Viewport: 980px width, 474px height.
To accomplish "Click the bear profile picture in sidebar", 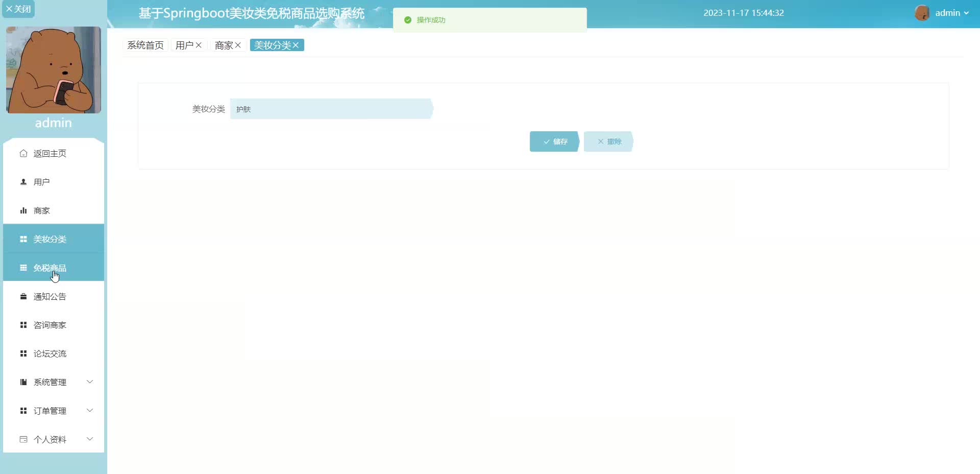I will click(x=54, y=70).
